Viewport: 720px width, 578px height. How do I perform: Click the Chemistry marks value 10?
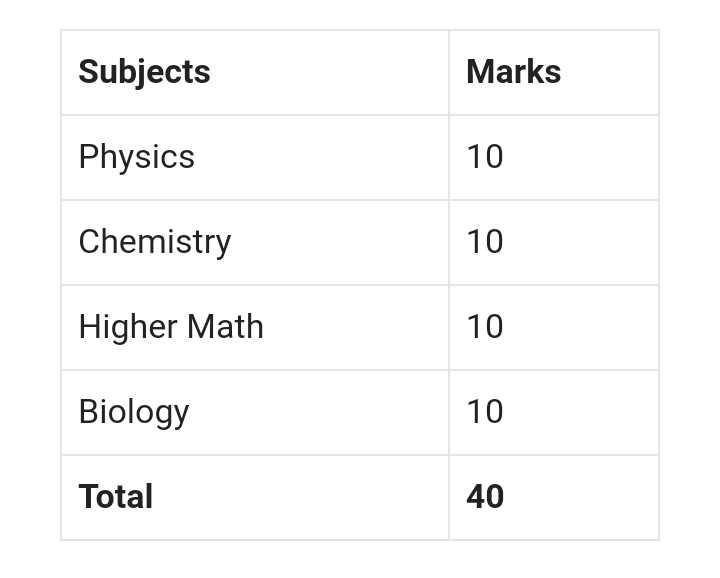[x=485, y=242]
